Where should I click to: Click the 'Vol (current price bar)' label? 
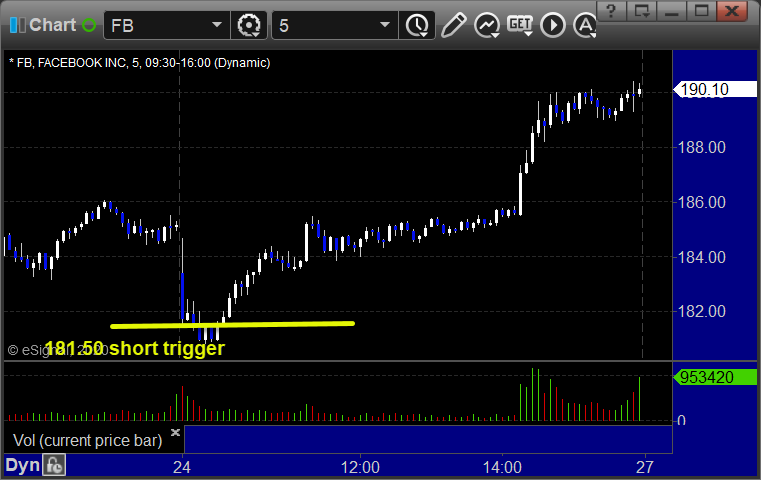point(88,440)
